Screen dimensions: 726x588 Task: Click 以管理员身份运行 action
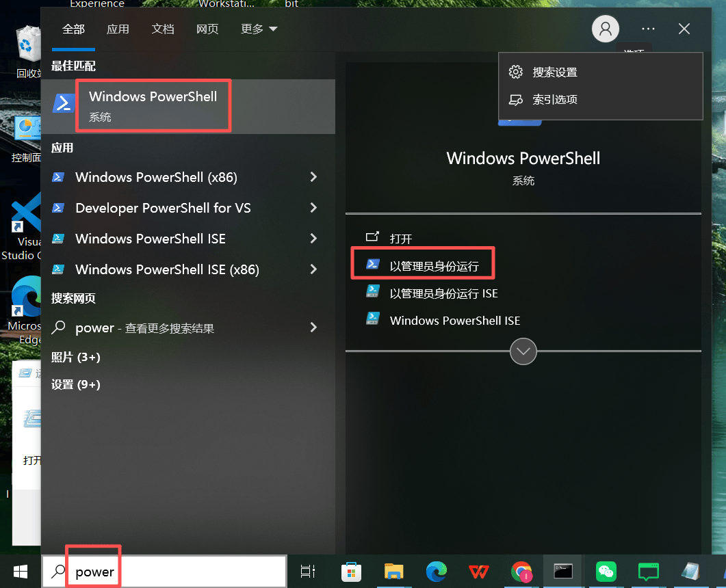434,266
